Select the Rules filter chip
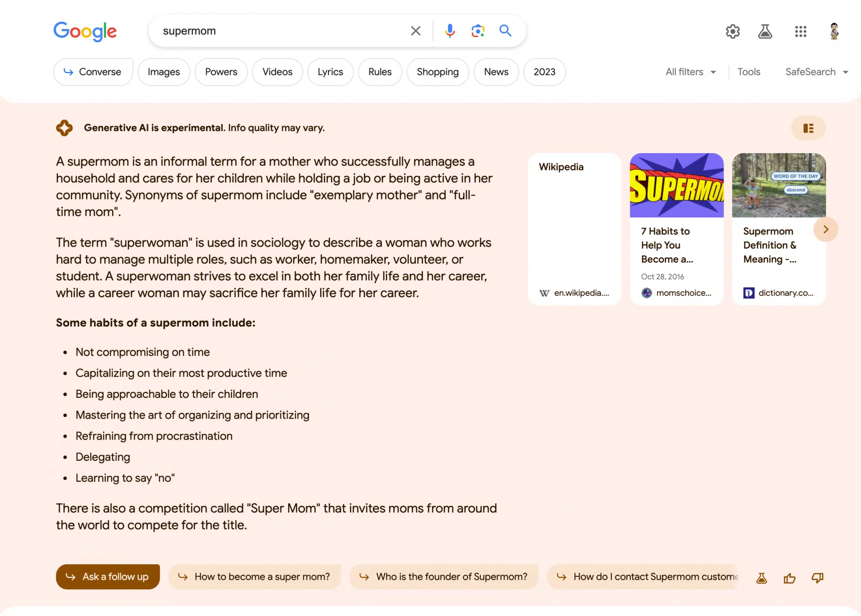861x616 pixels. [x=380, y=72]
